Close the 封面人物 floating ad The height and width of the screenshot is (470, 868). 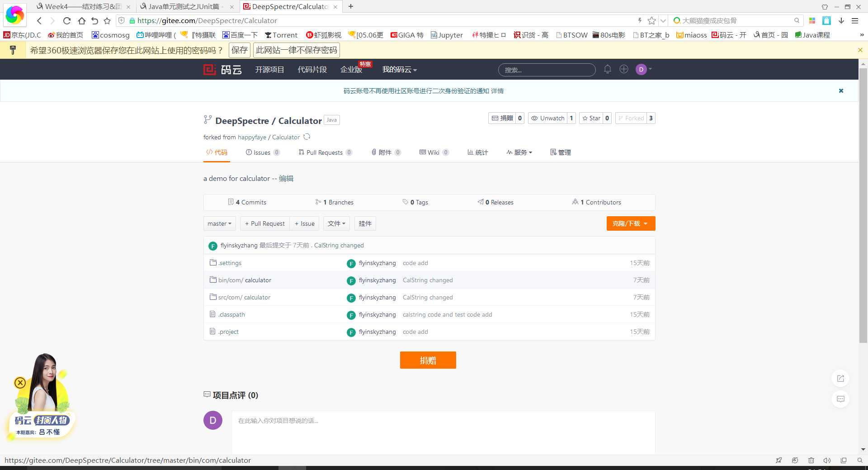click(x=20, y=383)
